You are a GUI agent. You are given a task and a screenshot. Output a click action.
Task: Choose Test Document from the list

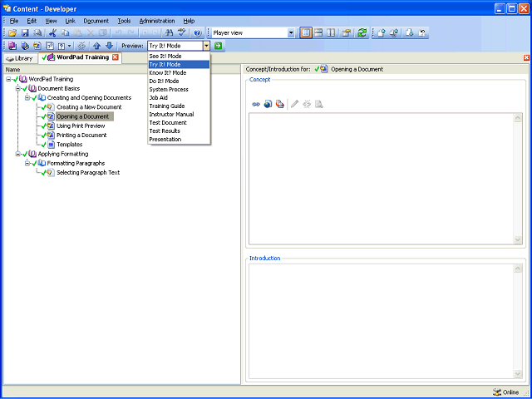click(x=179, y=123)
